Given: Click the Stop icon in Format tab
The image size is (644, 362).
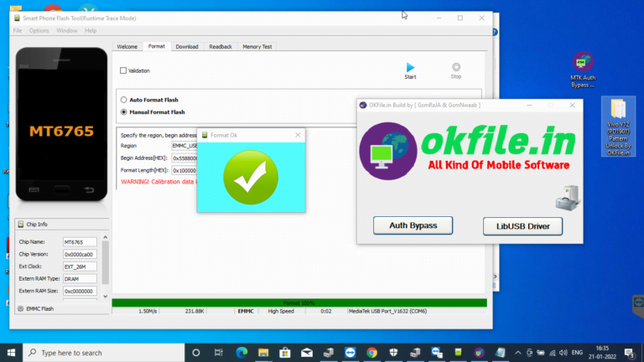Looking at the screenshot, I should [456, 67].
